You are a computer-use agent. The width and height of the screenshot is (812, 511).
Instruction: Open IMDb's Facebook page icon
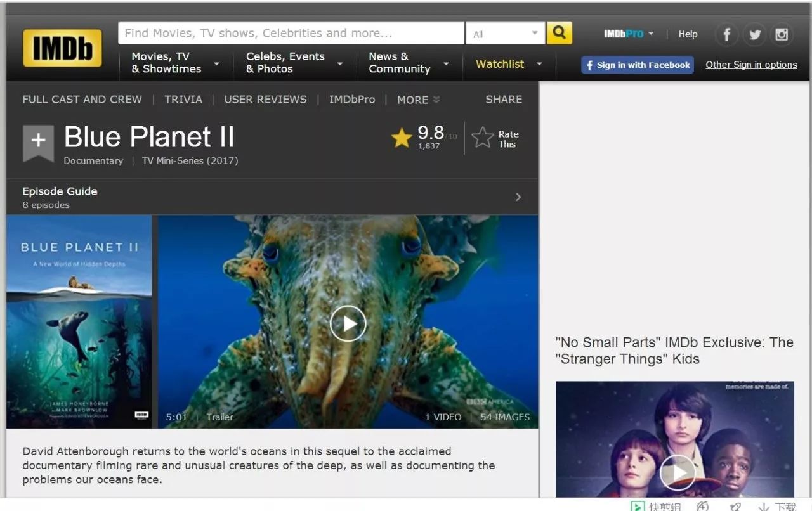point(727,34)
